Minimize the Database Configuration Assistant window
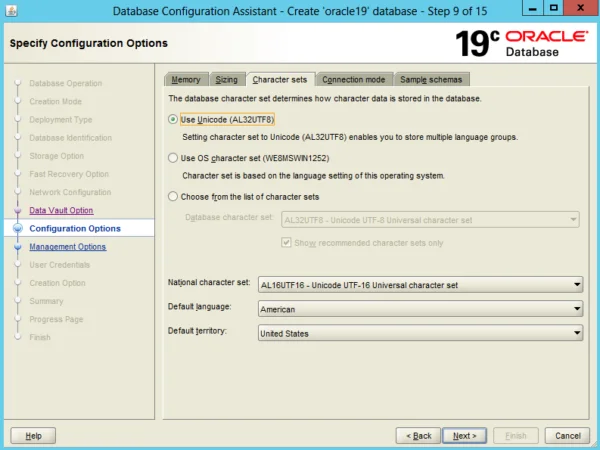Screen dimensions: 600x450 533,8
